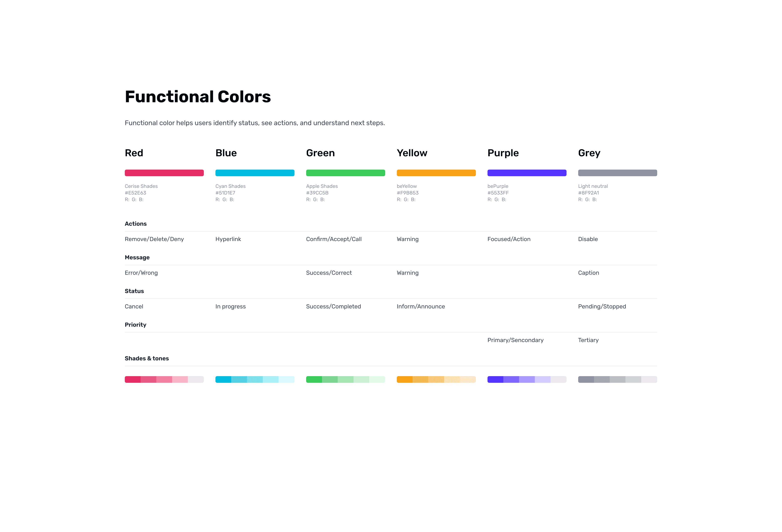
Task: Select the Pending/Stopped status text
Action: (602, 306)
